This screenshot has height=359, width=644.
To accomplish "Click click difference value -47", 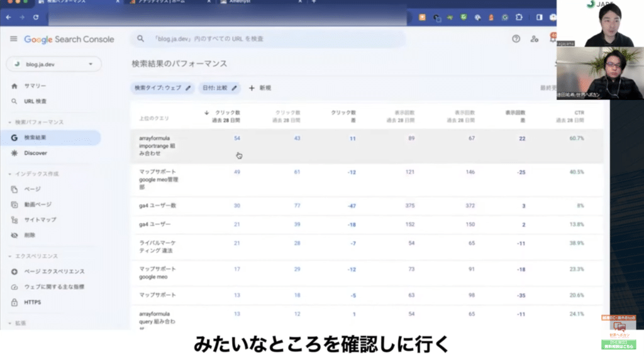I will click(352, 206).
